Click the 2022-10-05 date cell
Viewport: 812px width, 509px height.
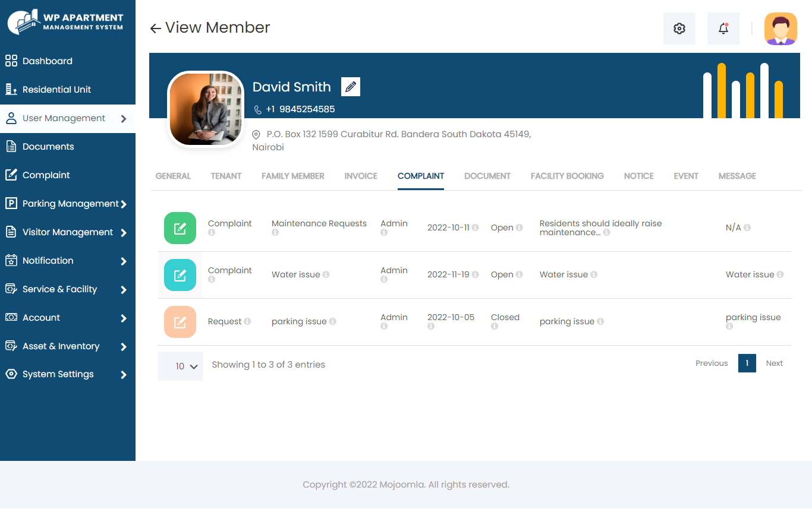[x=451, y=318]
